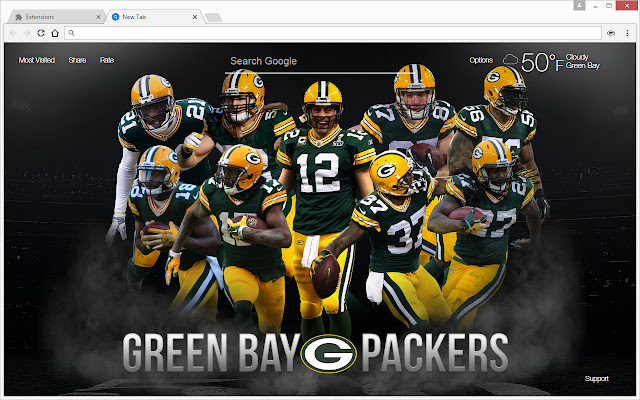Image resolution: width=640 pixels, height=400 pixels.
Task: Click the Search Google input box
Action: [318, 62]
